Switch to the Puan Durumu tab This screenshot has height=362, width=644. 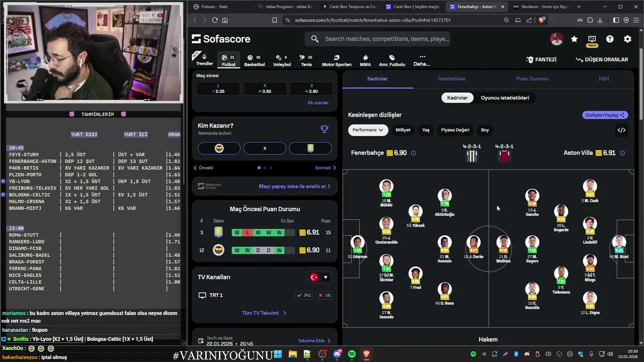pos(532,79)
